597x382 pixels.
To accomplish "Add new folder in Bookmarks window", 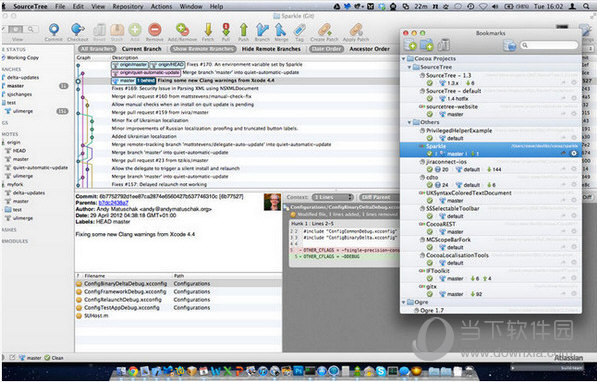I will [x=427, y=45].
